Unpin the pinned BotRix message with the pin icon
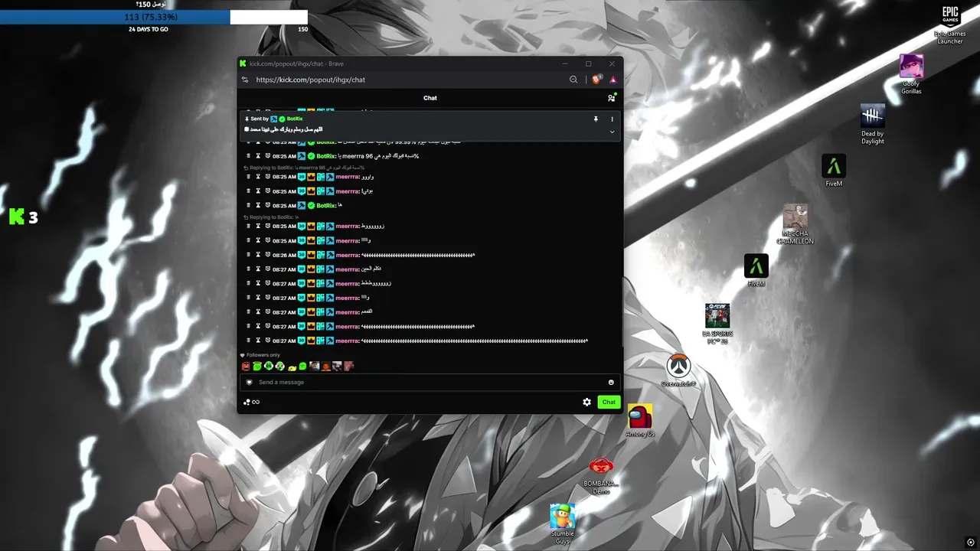The image size is (980, 551). (x=596, y=119)
